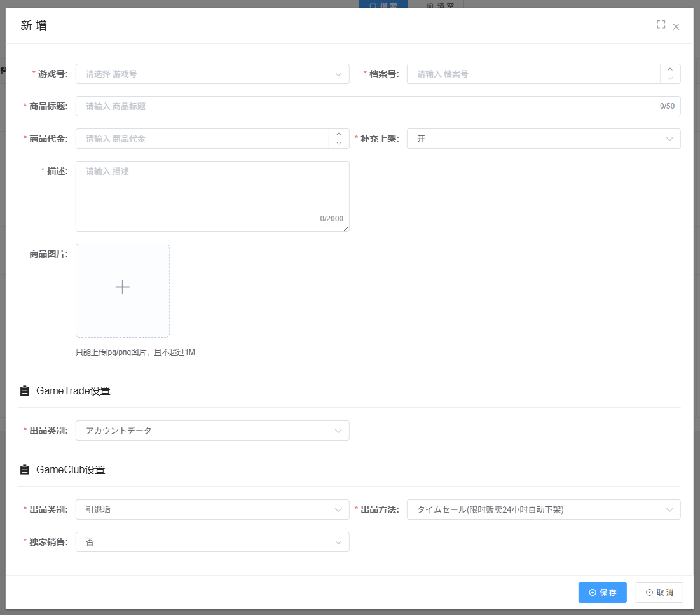Close the 新增 dialog with X icon
700x615 pixels.
[x=676, y=27]
